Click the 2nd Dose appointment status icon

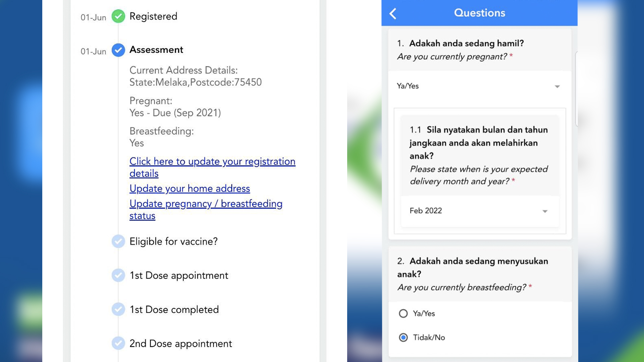pyautogui.click(x=118, y=343)
